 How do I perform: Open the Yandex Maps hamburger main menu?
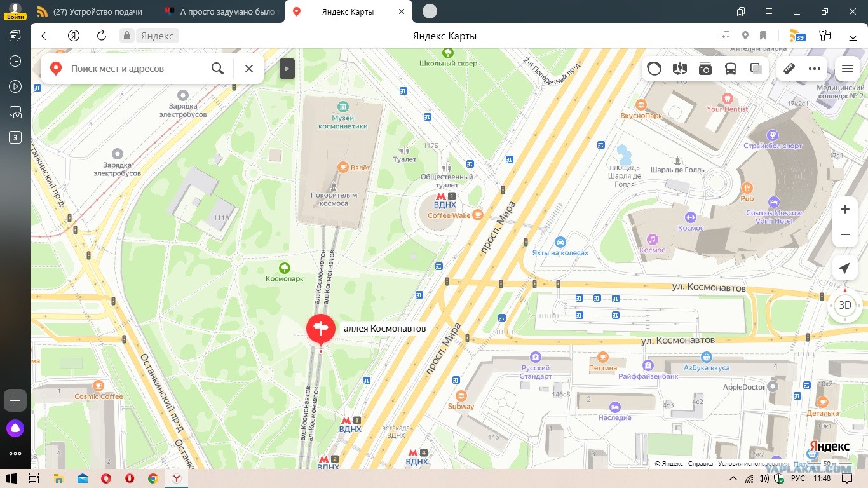click(848, 69)
